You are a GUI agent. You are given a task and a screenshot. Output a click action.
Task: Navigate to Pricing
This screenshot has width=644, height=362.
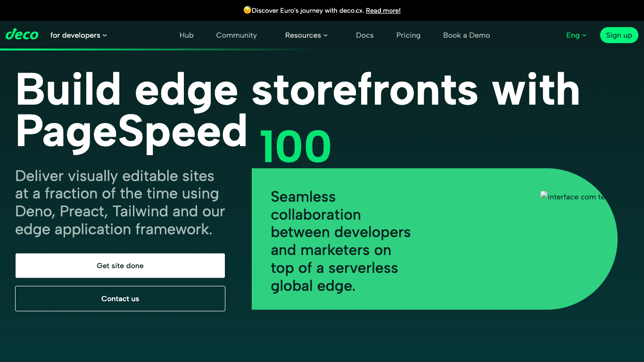[408, 35]
